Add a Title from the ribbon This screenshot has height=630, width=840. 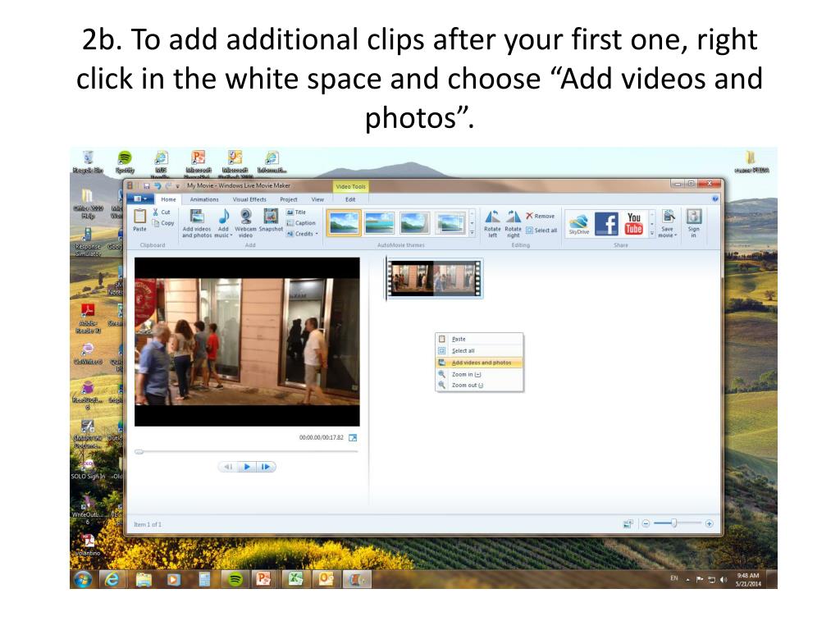coord(295,212)
